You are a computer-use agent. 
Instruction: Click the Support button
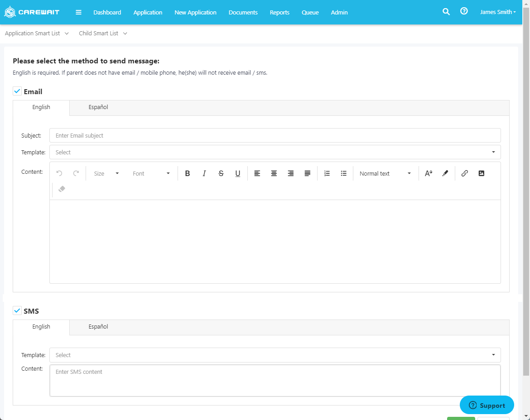click(487, 405)
